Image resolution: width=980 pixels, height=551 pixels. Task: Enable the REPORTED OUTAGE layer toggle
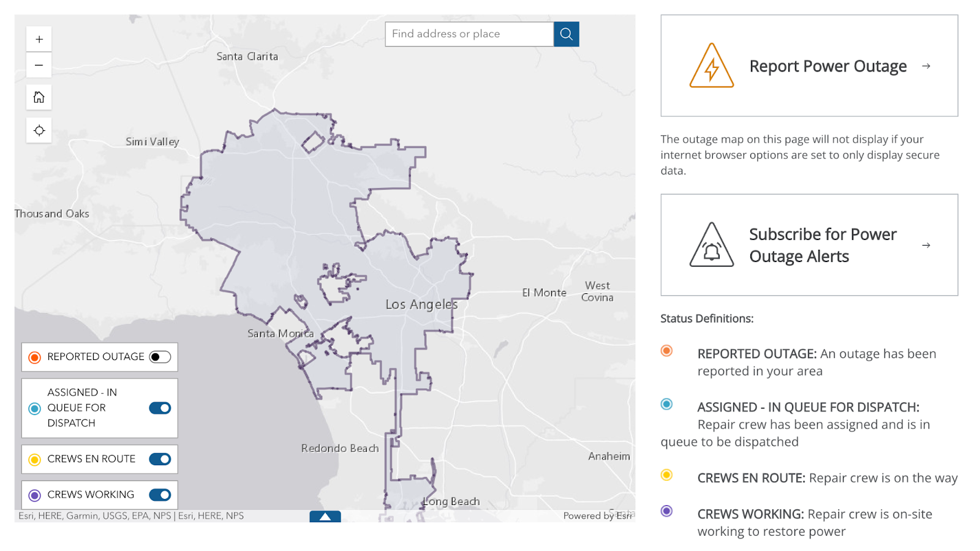159,357
